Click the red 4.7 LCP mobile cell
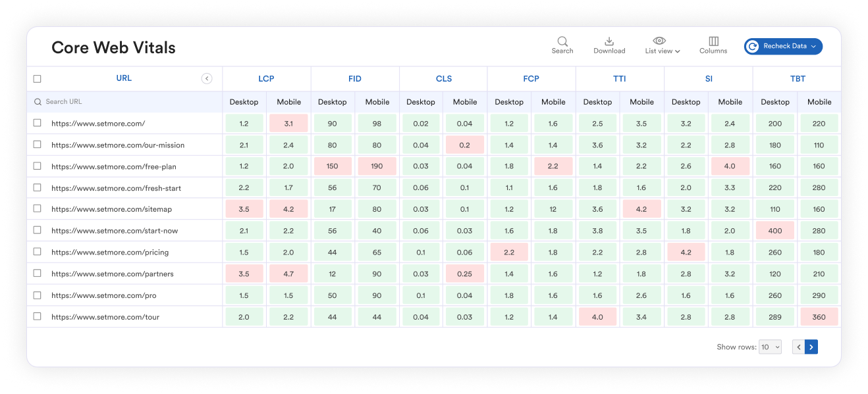Image resolution: width=868 pixels, height=394 pixels. pyautogui.click(x=288, y=274)
